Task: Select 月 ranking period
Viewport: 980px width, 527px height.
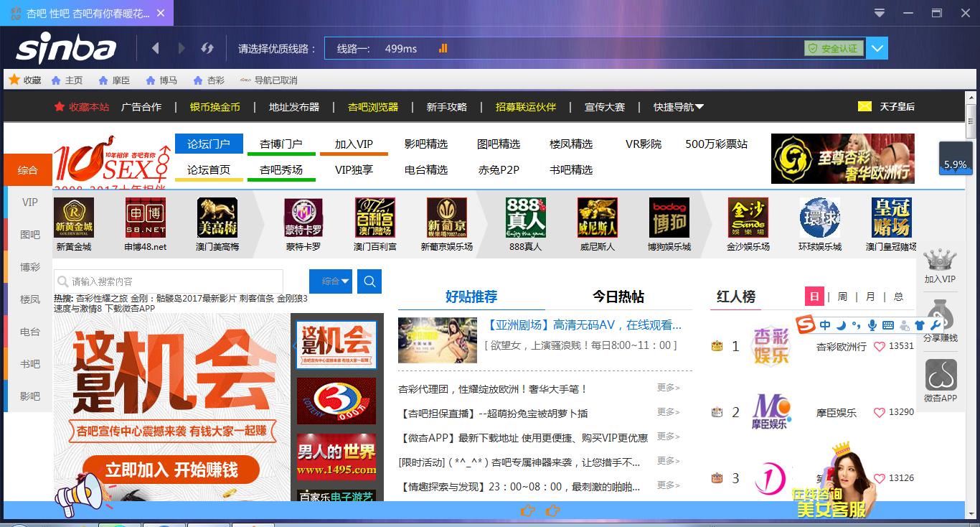Action: click(870, 297)
